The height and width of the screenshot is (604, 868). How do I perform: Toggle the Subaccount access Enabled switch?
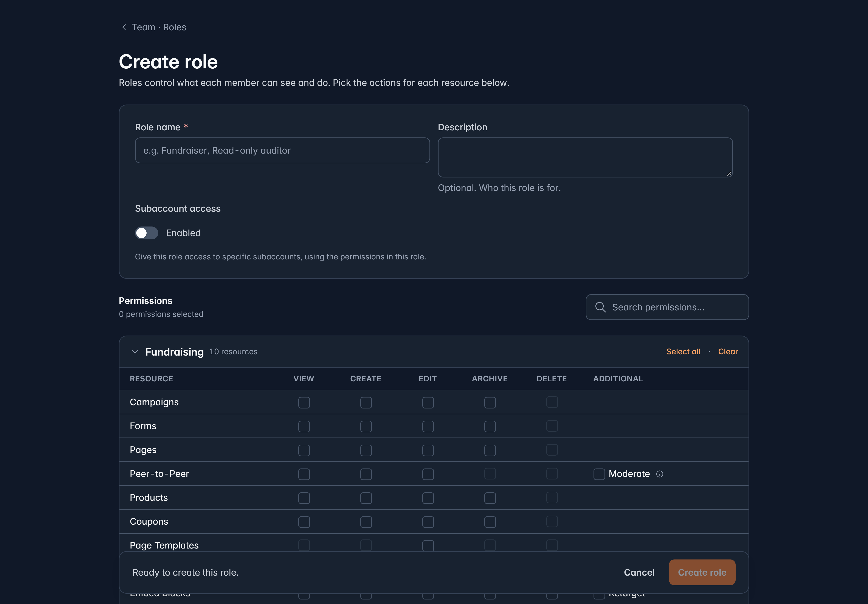click(147, 233)
